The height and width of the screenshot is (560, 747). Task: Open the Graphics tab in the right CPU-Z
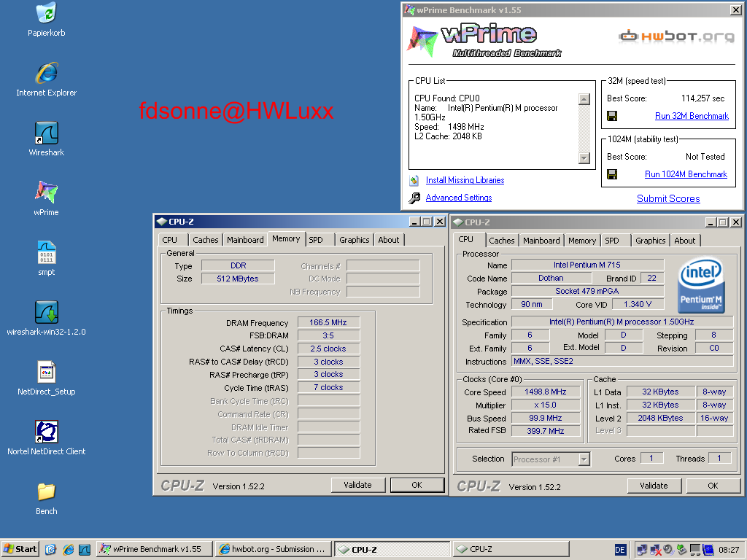(650, 241)
